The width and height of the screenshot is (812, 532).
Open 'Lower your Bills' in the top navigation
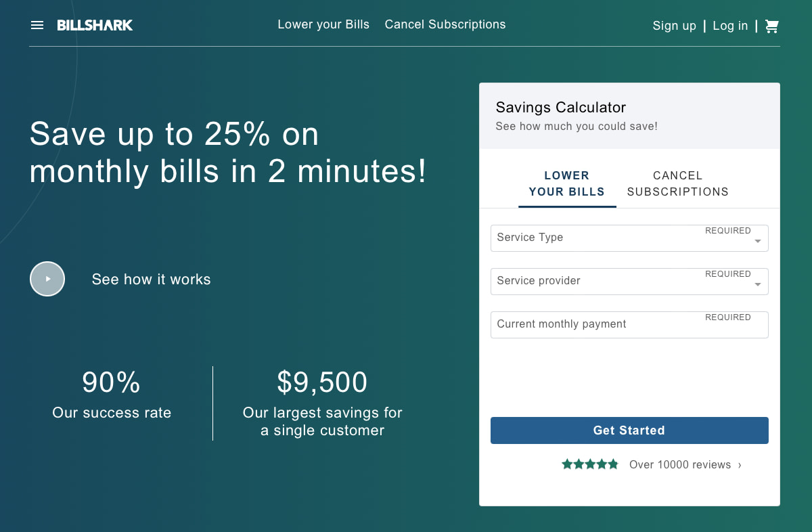[x=323, y=24]
